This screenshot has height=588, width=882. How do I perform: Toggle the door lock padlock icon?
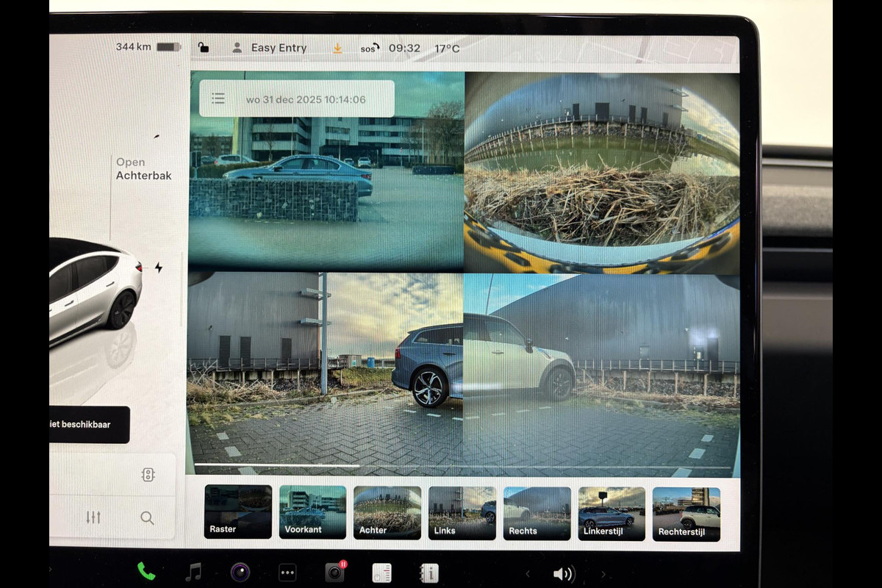point(204,48)
